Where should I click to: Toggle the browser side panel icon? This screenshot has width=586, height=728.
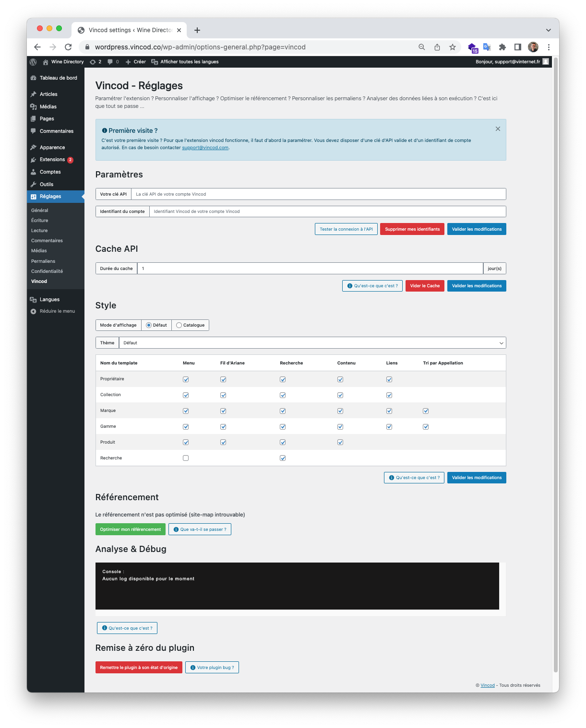point(518,47)
